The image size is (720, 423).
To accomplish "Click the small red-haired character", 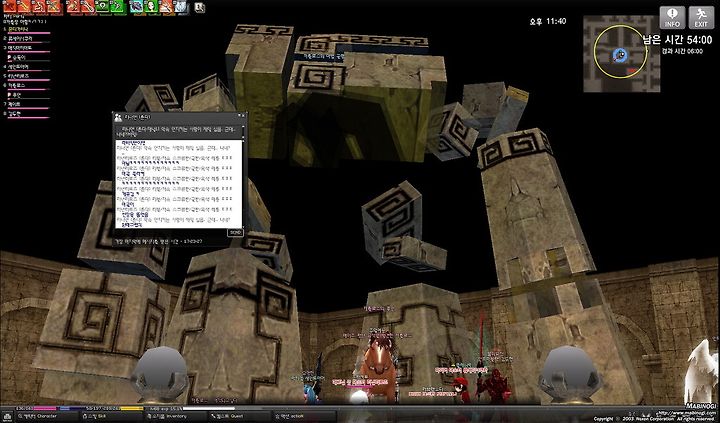I will pyautogui.click(x=460, y=390).
